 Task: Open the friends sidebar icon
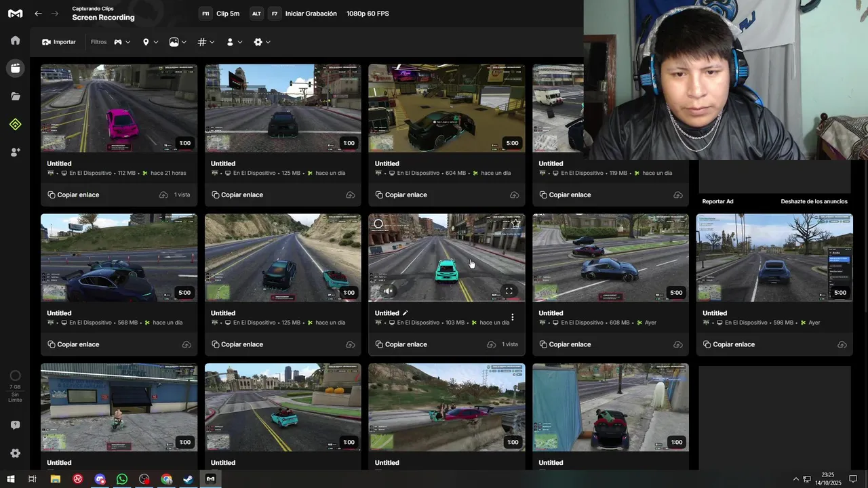click(15, 152)
